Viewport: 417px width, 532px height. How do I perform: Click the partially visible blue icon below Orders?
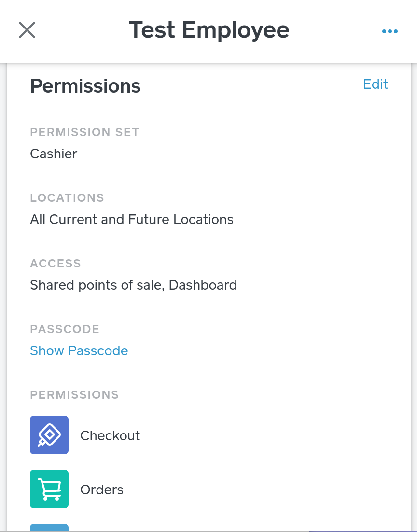(x=49, y=528)
